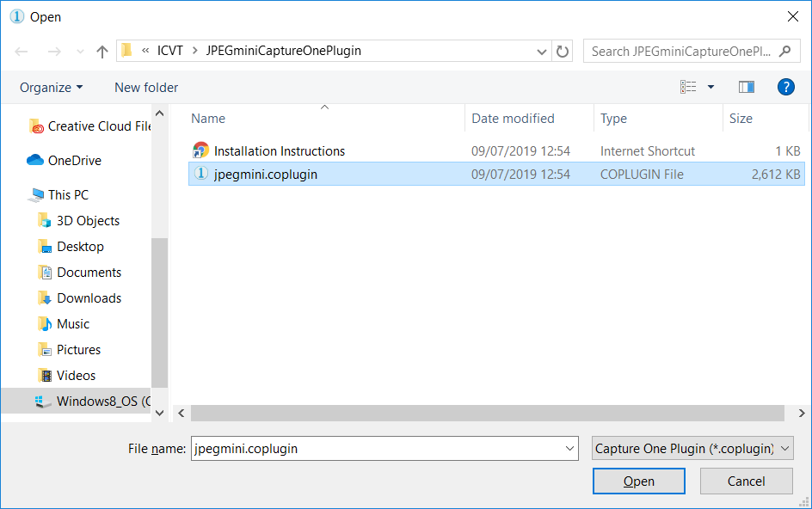Viewport: 812px width, 509px height.
Task: Click the search magnifier icon
Action: coord(785,52)
